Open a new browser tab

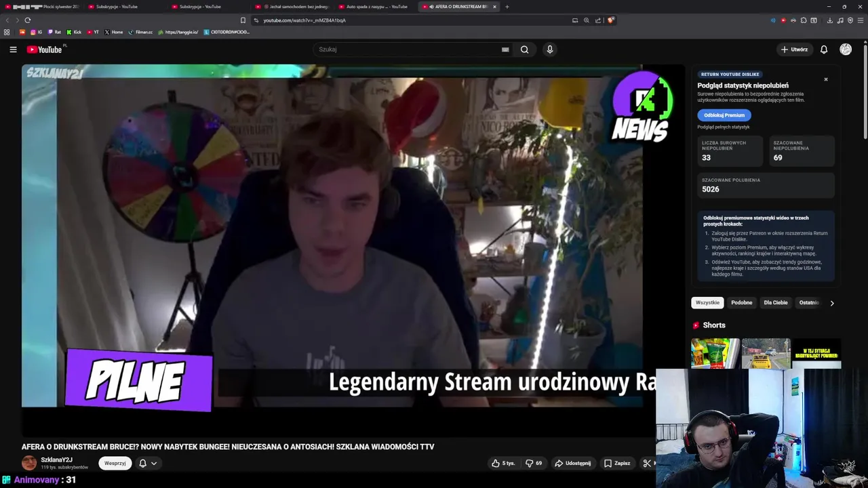(x=507, y=7)
